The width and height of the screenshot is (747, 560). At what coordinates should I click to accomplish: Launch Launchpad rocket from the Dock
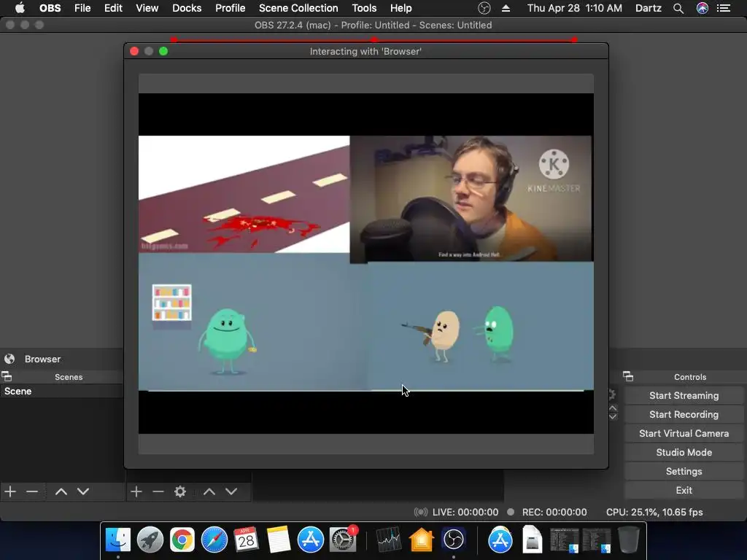[150, 540]
